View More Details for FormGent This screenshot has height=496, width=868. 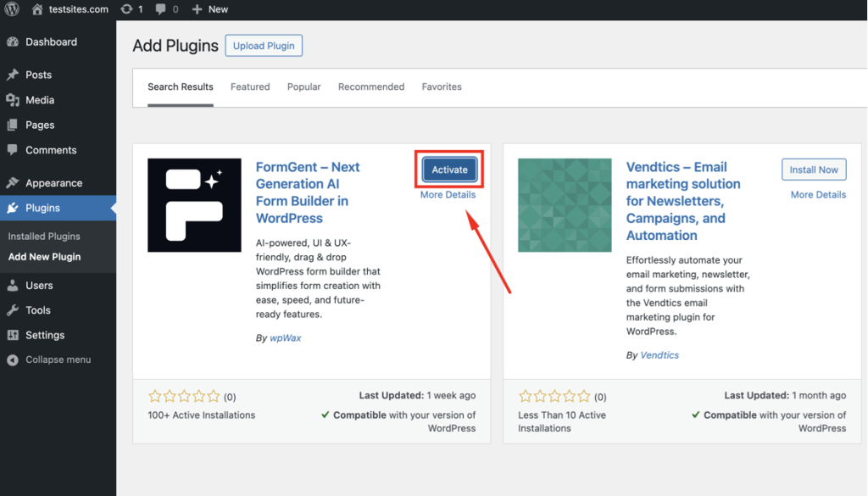[448, 195]
